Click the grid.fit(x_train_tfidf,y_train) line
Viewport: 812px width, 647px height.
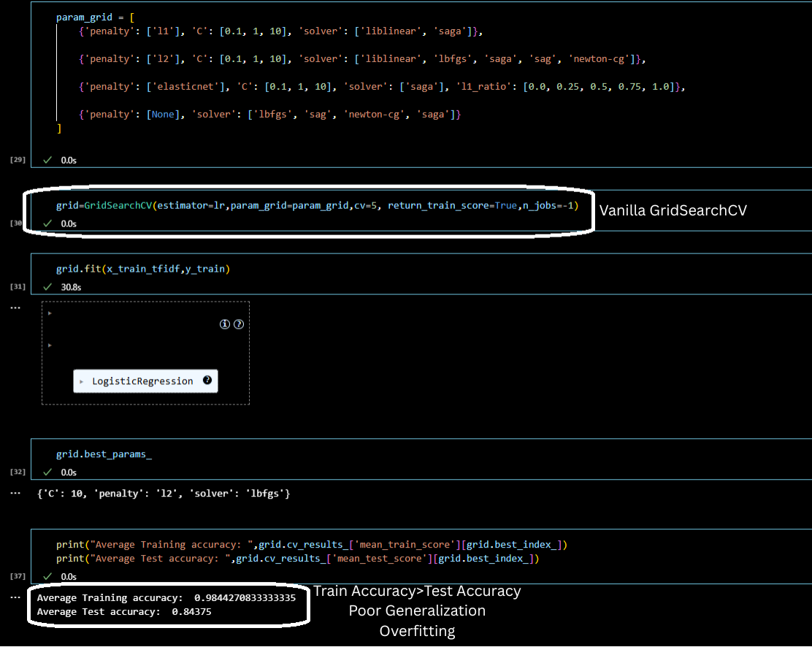143,269
